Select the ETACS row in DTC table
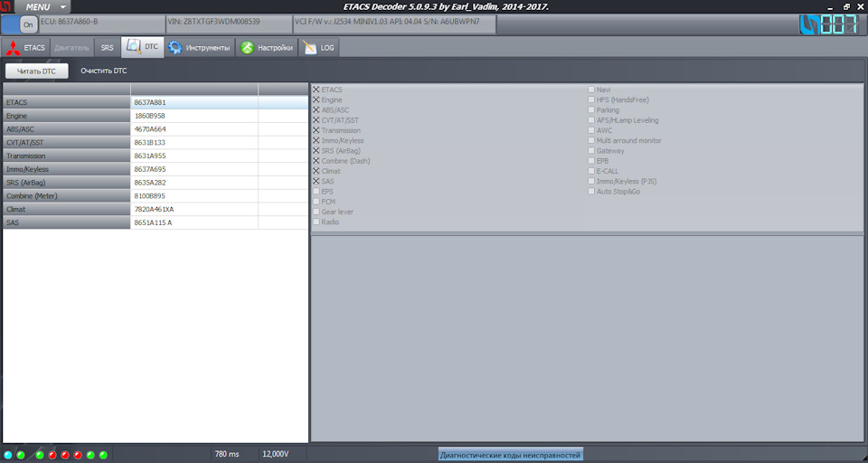This screenshot has height=463, width=868. pyautogui.click(x=156, y=102)
